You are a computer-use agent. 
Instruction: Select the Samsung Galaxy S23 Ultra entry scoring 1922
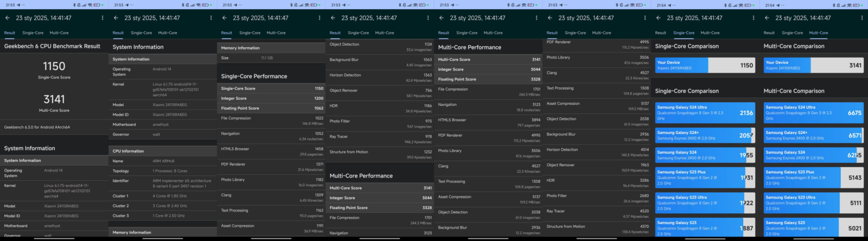pos(705,203)
